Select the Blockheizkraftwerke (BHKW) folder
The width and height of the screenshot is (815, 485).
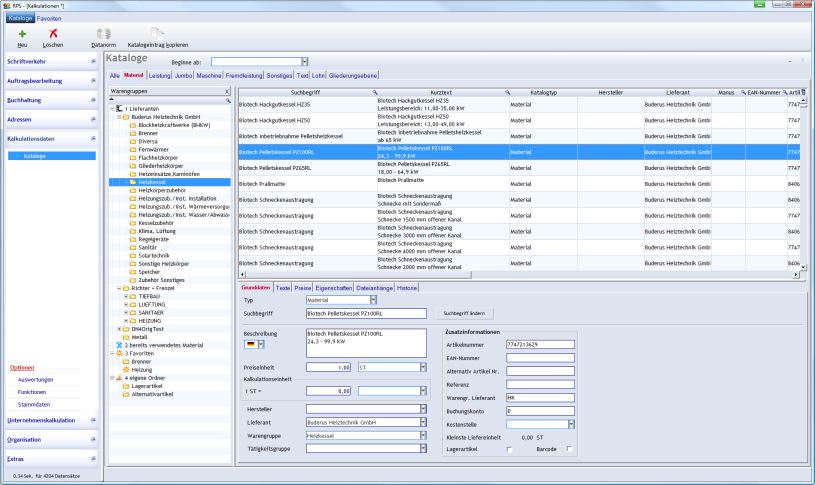pyautogui.click(x=174, y=125)
